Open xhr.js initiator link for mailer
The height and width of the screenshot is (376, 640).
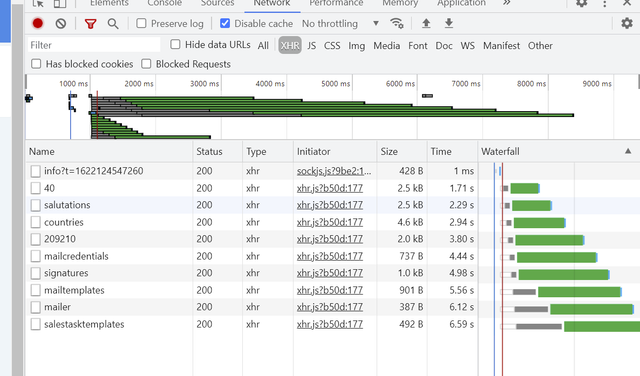330,307
